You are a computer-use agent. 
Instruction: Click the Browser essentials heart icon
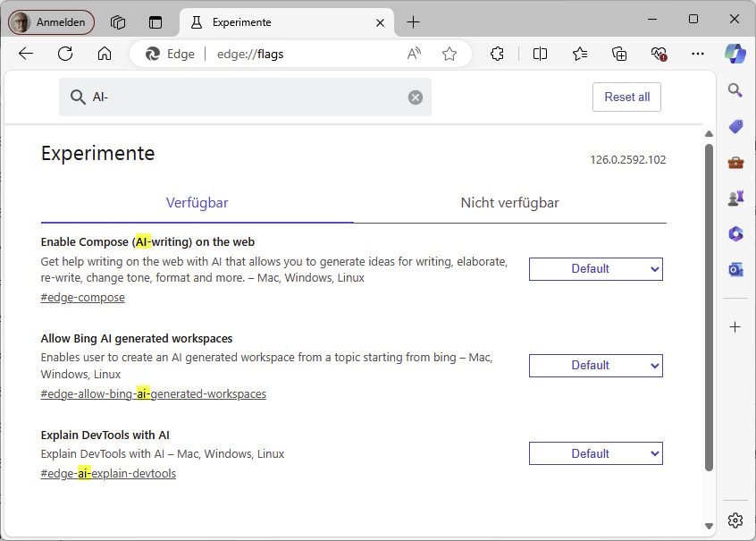pos(659,54)
